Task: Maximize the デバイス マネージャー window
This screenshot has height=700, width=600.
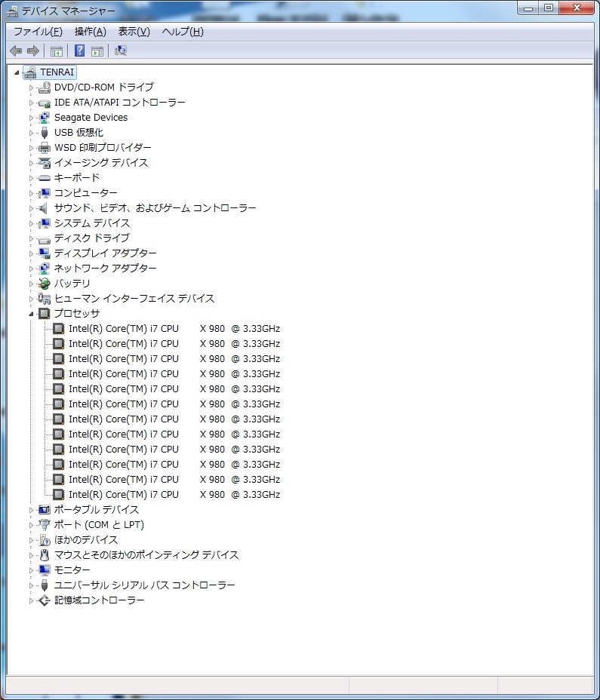Action: 549,8
